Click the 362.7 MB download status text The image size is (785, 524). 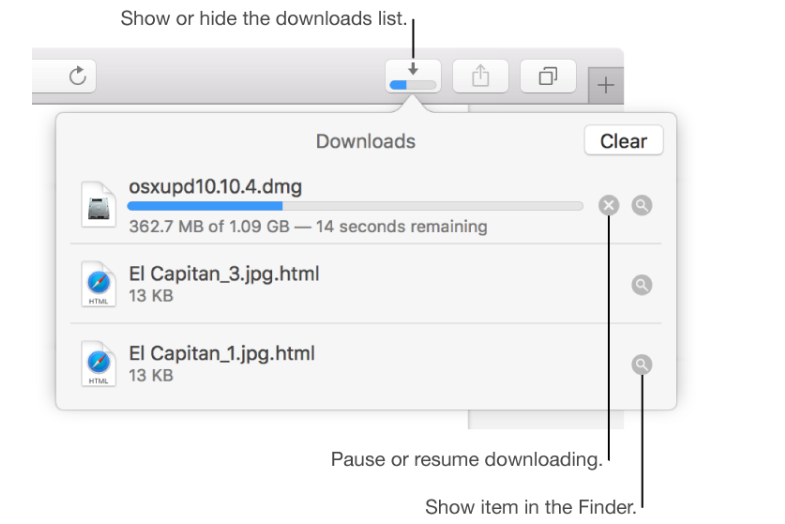click(x=308, y=226)
